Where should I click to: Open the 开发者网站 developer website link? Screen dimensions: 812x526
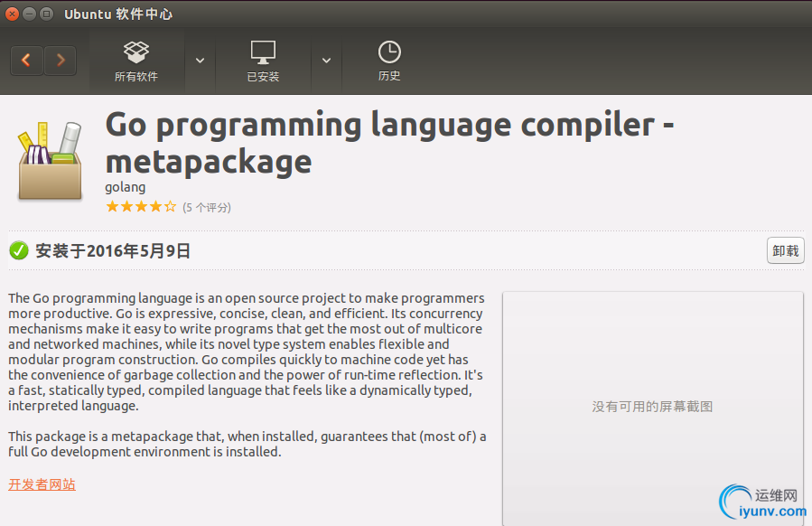42,484
